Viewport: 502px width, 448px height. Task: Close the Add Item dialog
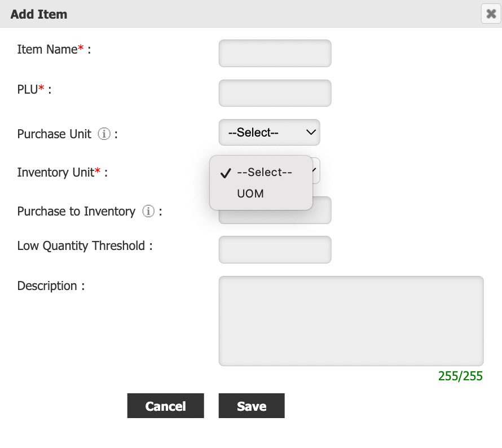(x=491, y=14)
